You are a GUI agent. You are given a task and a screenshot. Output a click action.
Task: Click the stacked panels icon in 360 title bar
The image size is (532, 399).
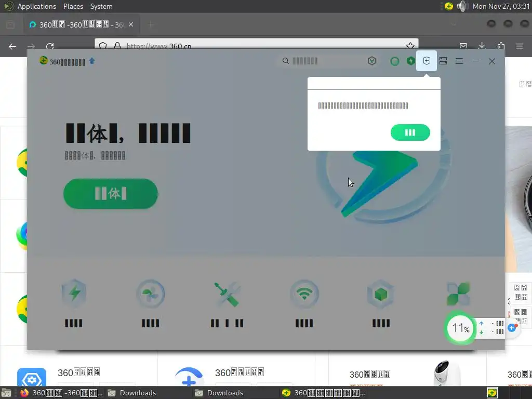coord(443,61)
